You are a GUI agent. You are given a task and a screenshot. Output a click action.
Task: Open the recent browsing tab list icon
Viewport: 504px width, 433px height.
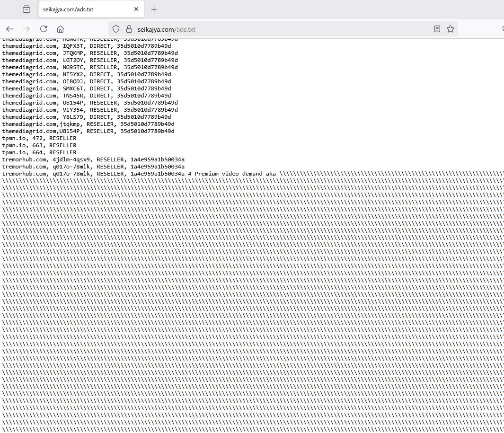(27, 9)
